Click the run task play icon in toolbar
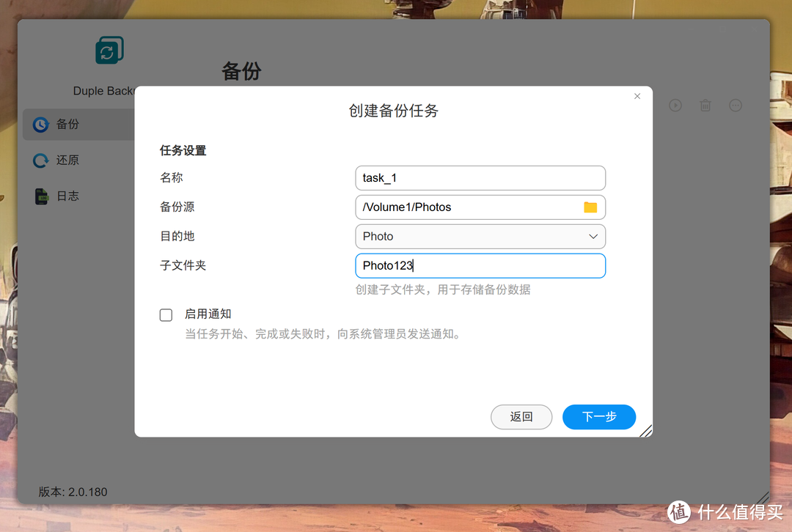The height and width of the screenshot is (532, 792). 675,105
